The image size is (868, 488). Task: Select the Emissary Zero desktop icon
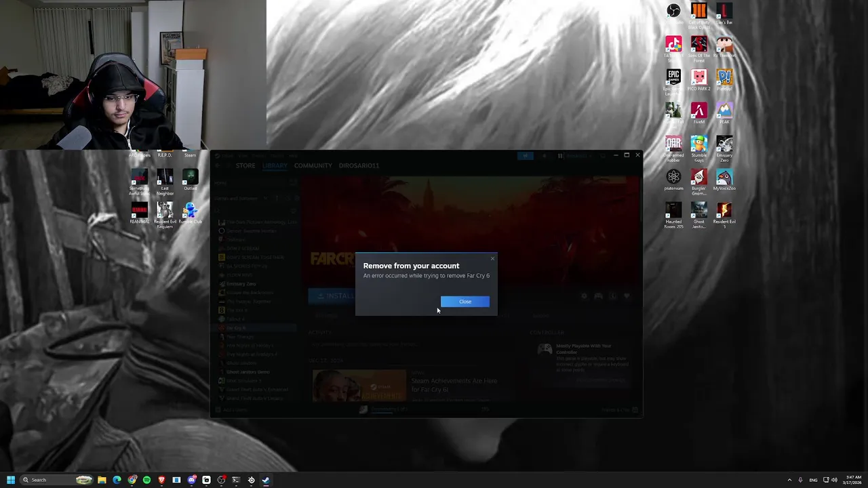point(724,148)
